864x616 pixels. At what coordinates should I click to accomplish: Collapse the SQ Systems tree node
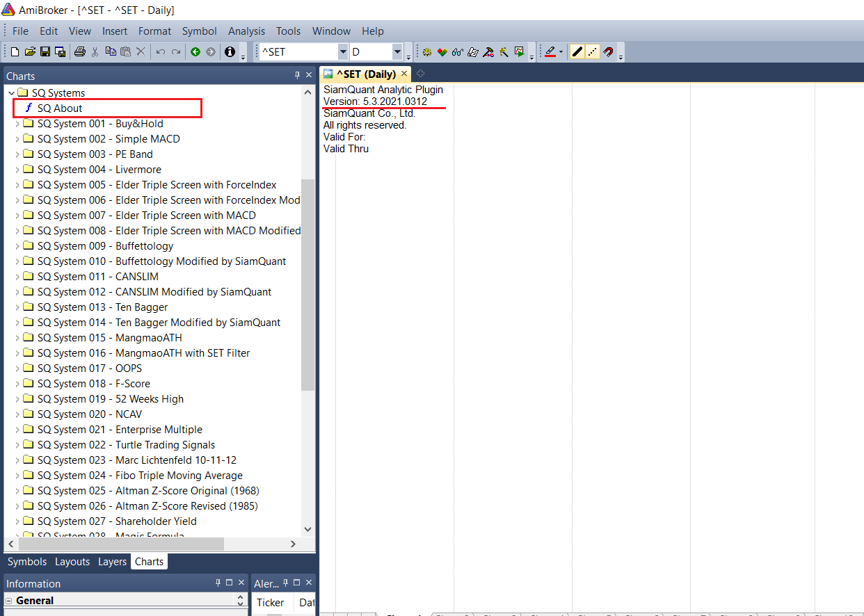point(11,93)
